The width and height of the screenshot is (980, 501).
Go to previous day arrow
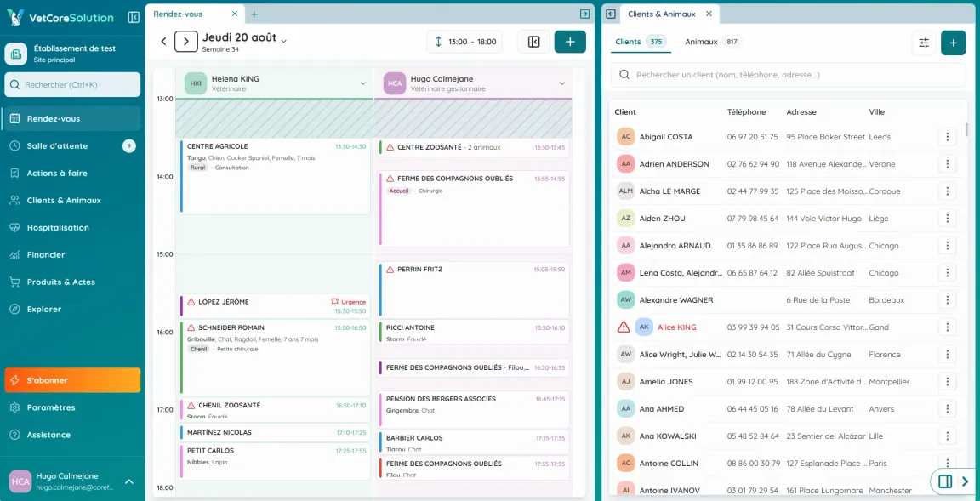(163, 41)
